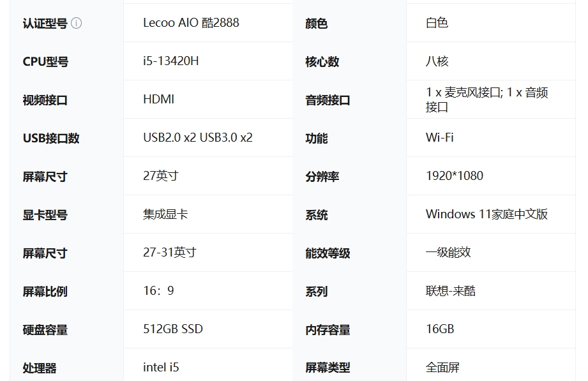Select the value intel i5
Screen dimensions: 588x381
(x=162, y=367)
